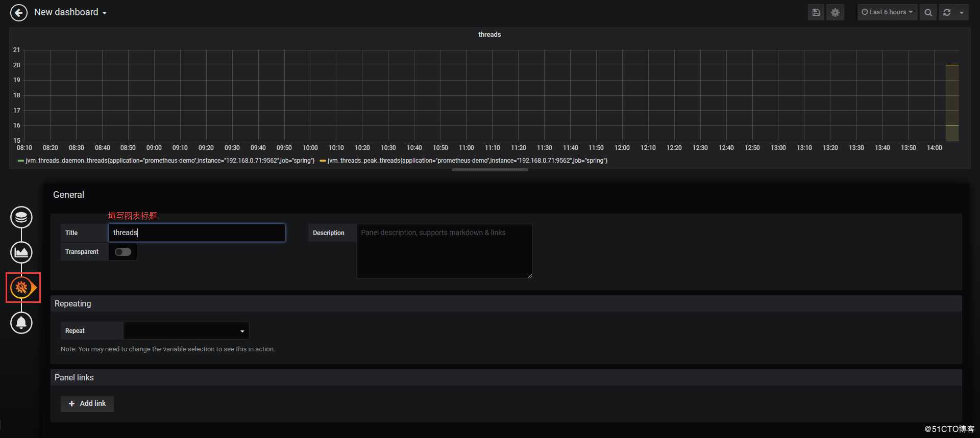This screenshot has height=438, width=980.
Task: Click the daemon threads legend color swatch
Action: click(21, 161)
